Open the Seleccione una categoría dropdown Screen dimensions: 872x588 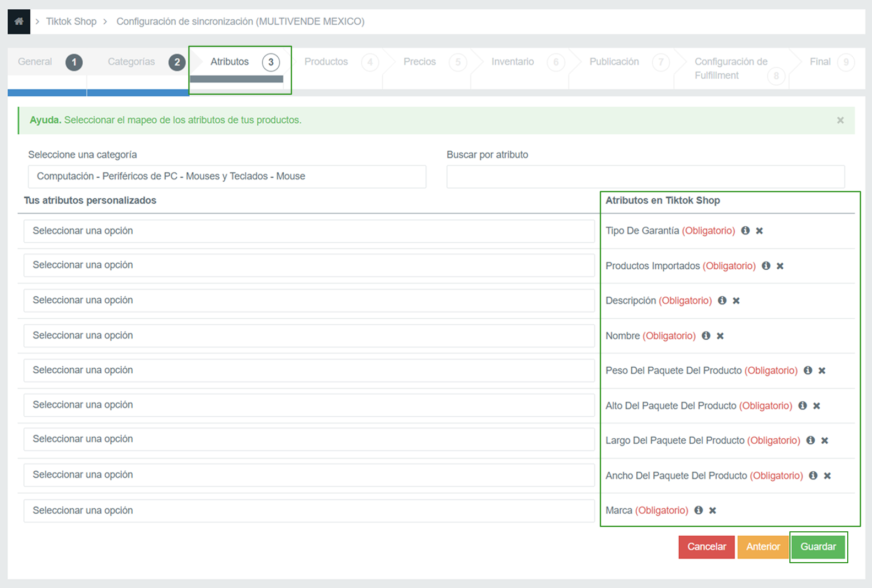[227, 177]
